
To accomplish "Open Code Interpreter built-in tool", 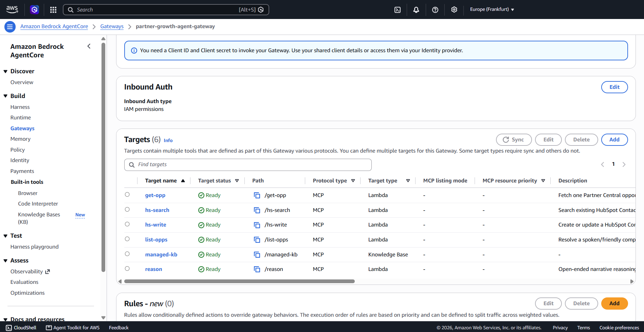I will (38, 204).
